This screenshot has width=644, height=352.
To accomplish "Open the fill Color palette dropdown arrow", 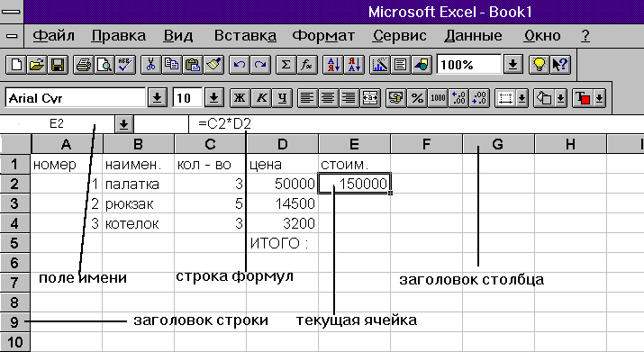I will [x=560, y=98].
